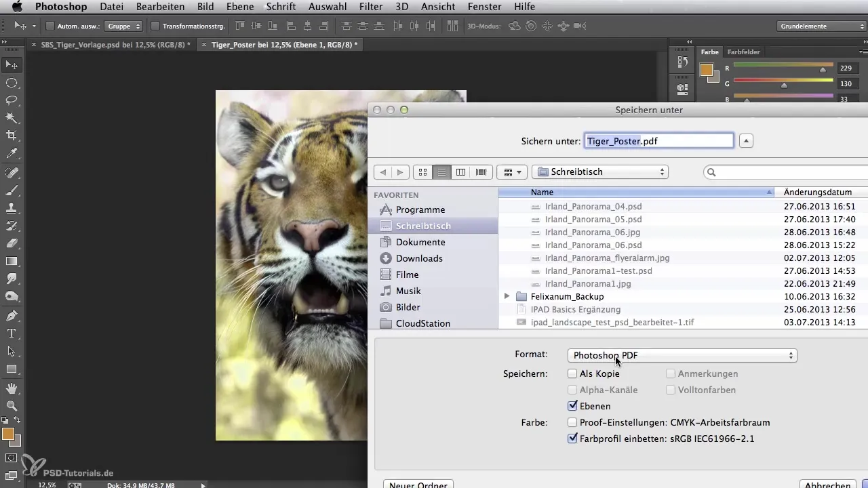
Task: Switch save dialog to list view
Action: coord(441,172)
